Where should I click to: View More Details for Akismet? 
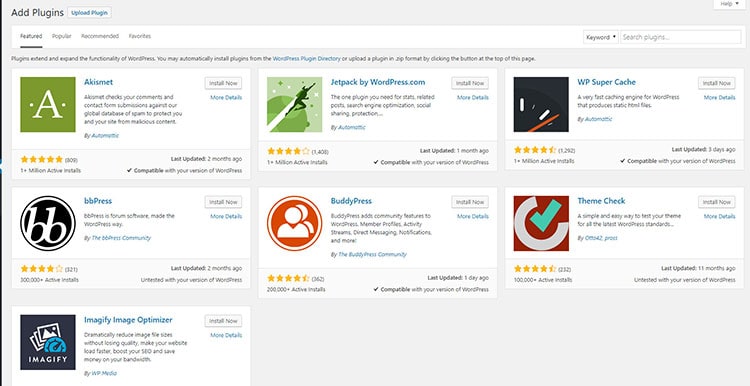pos(226,98)
